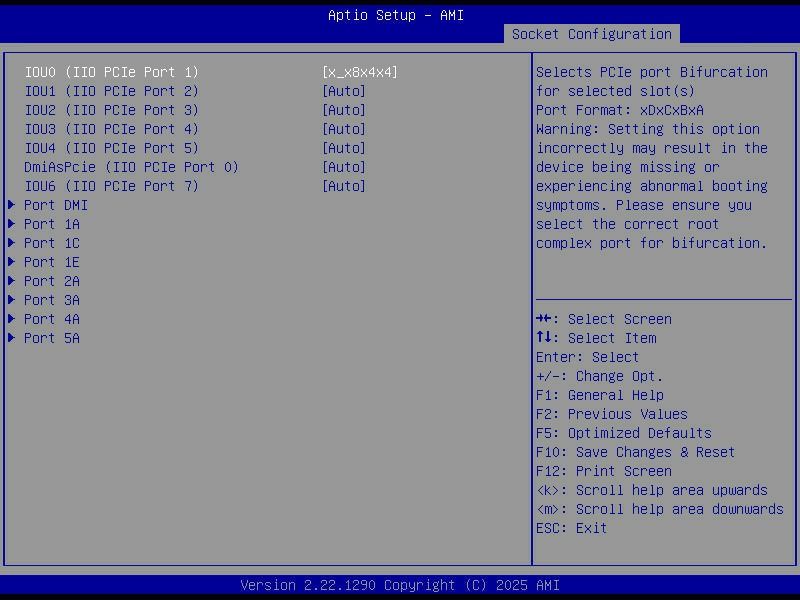The height and width of the screenshot is (600, 800).
Task: Open the Port 1E submenu
Action: point(52,262)
